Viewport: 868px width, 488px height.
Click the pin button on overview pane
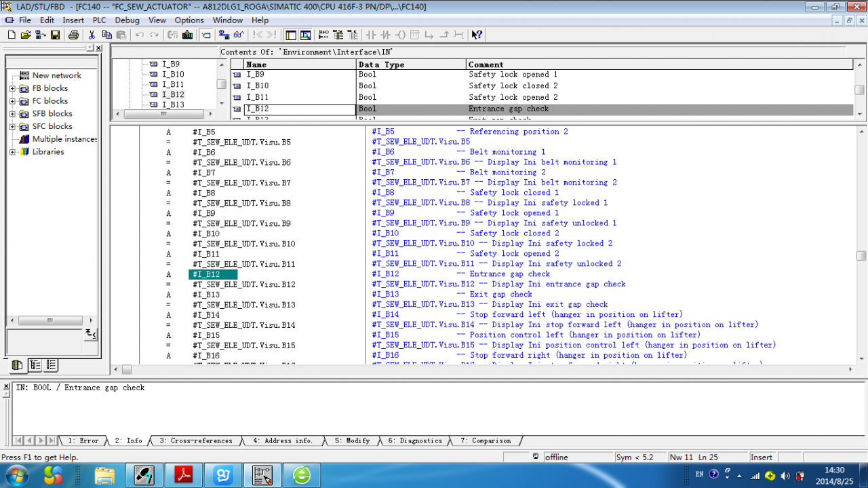(90, 48)
